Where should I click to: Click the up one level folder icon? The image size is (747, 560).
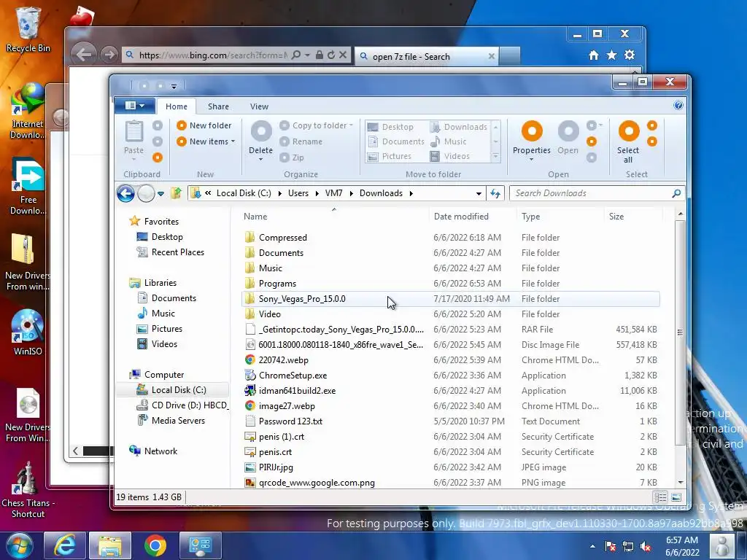click(177, 193)
